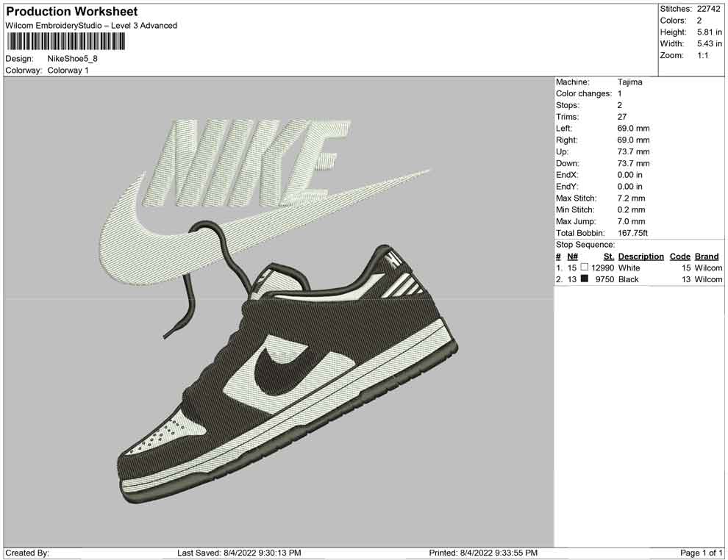
Task: Click the 'Black' description in row 2
Action: [x=629, y=279]
